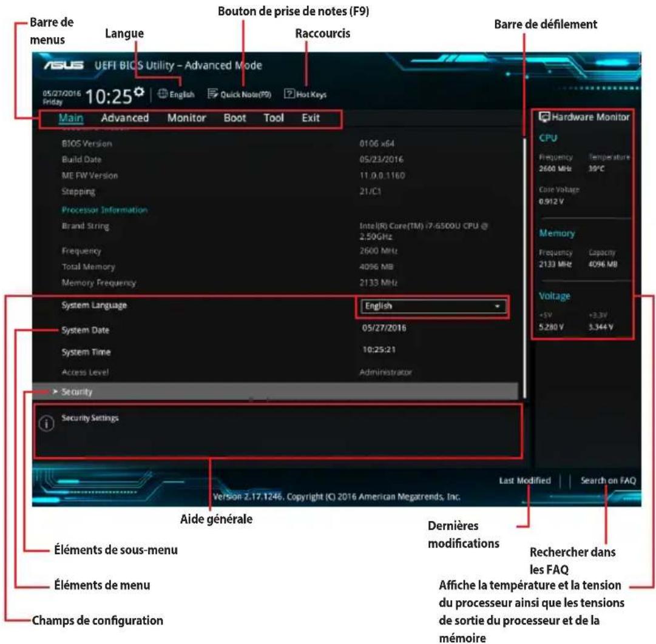Select the System Time value 10:25:21
This screenshot has height=644, width=656.
379,350
